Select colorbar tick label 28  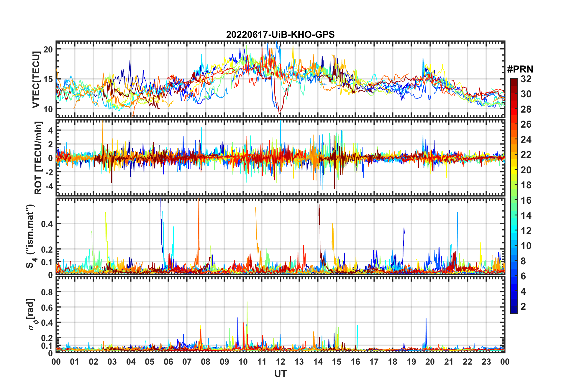(526, 109)
